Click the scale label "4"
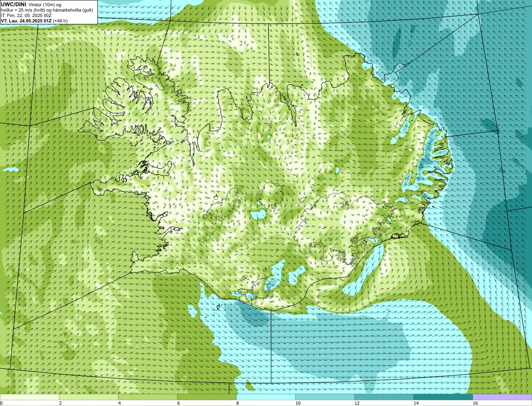Viewport: 532px width, 406px height. (x=119, y=403)
